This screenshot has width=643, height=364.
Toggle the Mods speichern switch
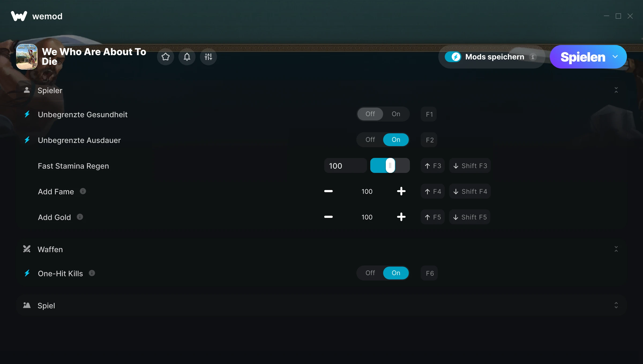click(x=453, y=57)
